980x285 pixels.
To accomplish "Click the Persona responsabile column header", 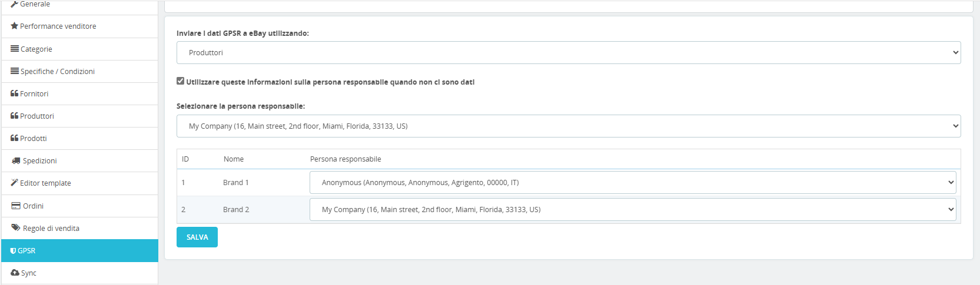I will (346, 159).
